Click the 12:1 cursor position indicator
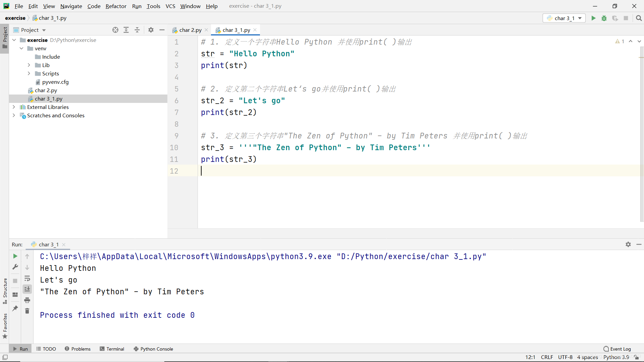 [x=530, y=357]
